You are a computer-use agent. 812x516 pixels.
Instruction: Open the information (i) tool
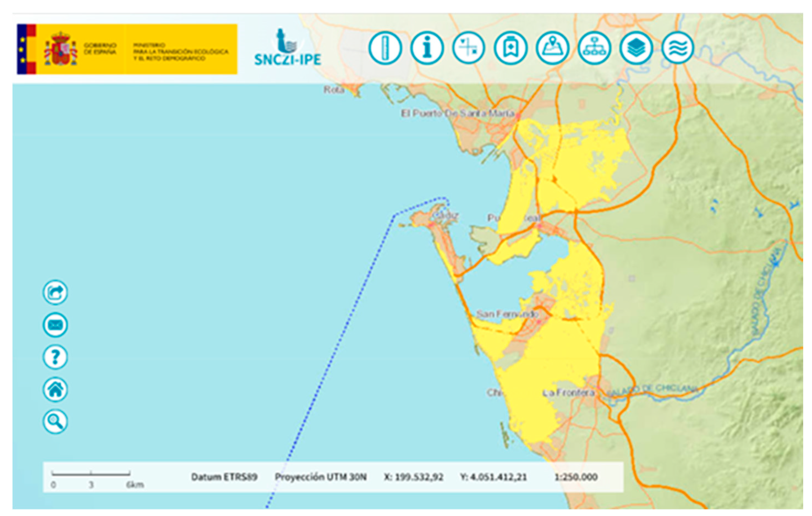pyautogui.click(x=427, y=48)
